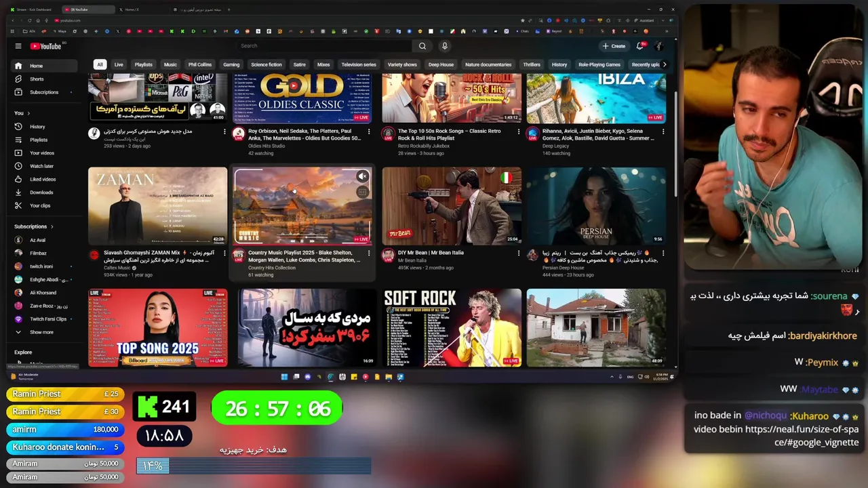868x488 pixels.
Task: Select the Music filter chip
Action: tap(170, 64)
